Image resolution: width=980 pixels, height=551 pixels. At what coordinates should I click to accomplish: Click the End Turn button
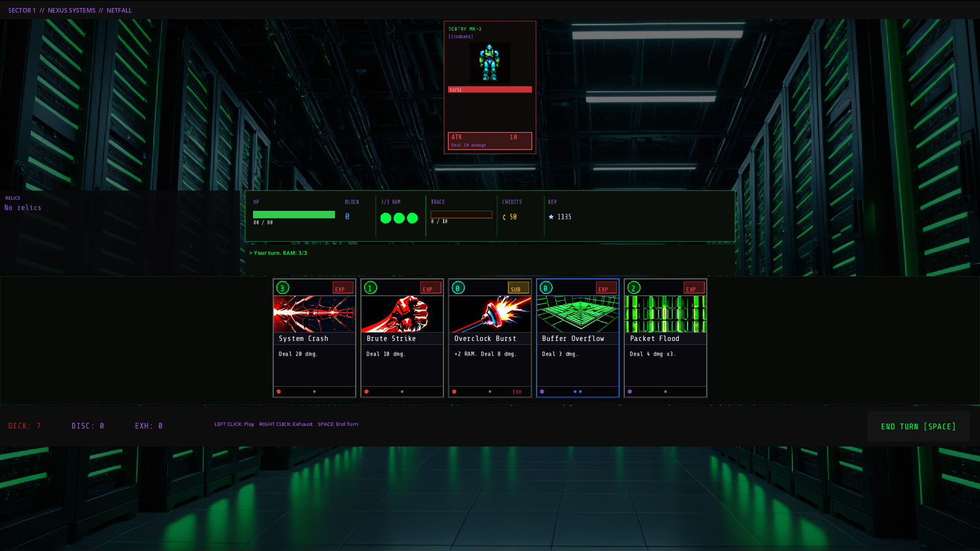(x=918, y=427)
